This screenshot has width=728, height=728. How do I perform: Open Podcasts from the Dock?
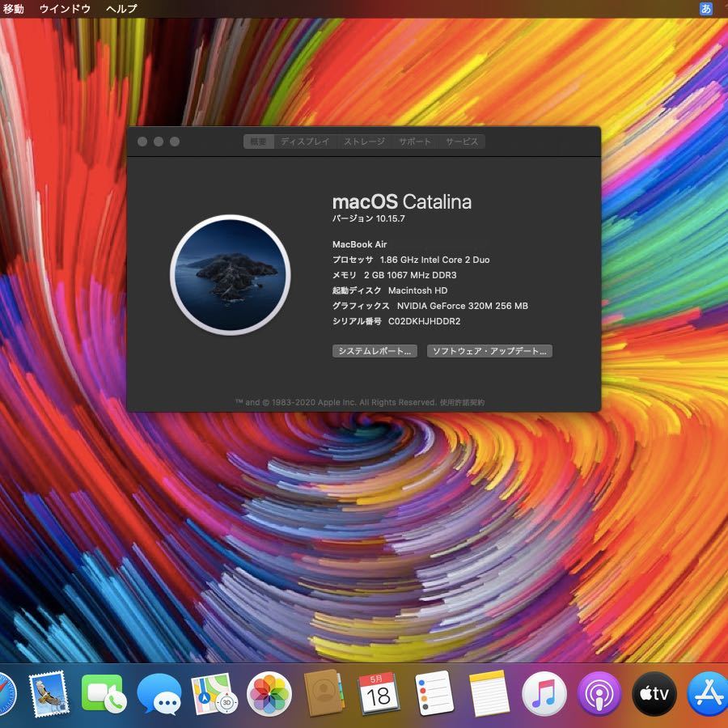(599, 694)
